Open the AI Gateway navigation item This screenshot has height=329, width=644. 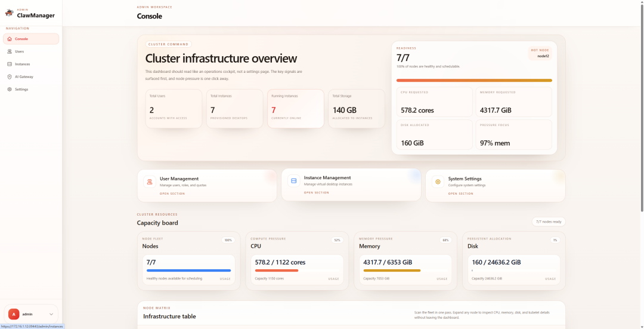coord(24,76)
